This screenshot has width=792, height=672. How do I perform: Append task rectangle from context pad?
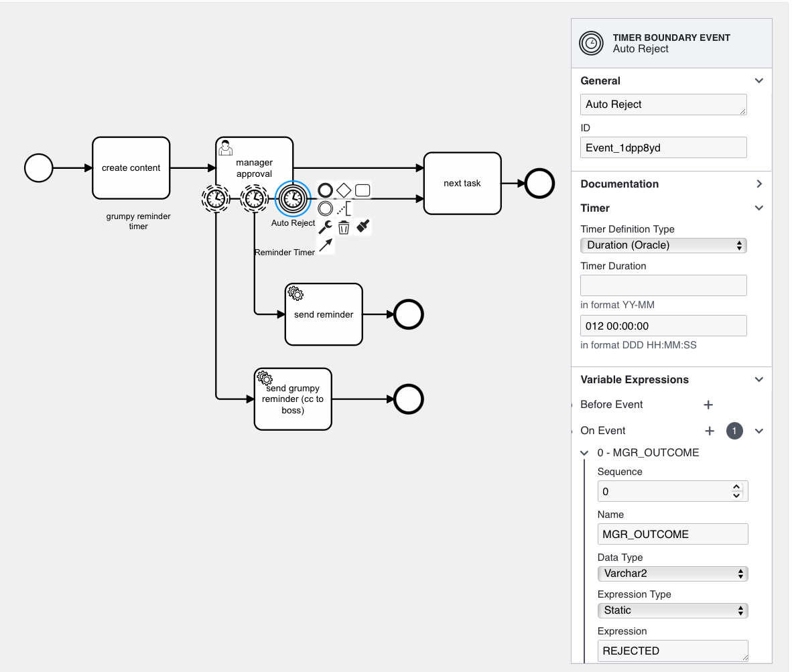(x=362, y=190)
